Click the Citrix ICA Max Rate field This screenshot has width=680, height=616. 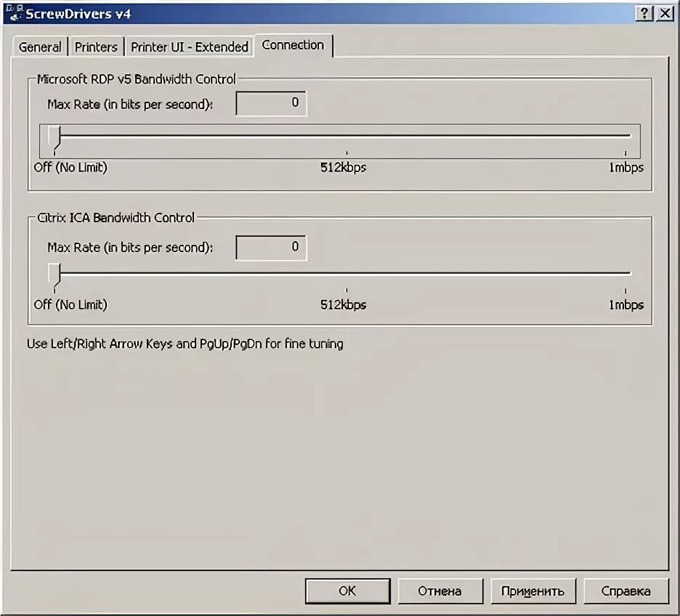(x=271, y=248)
